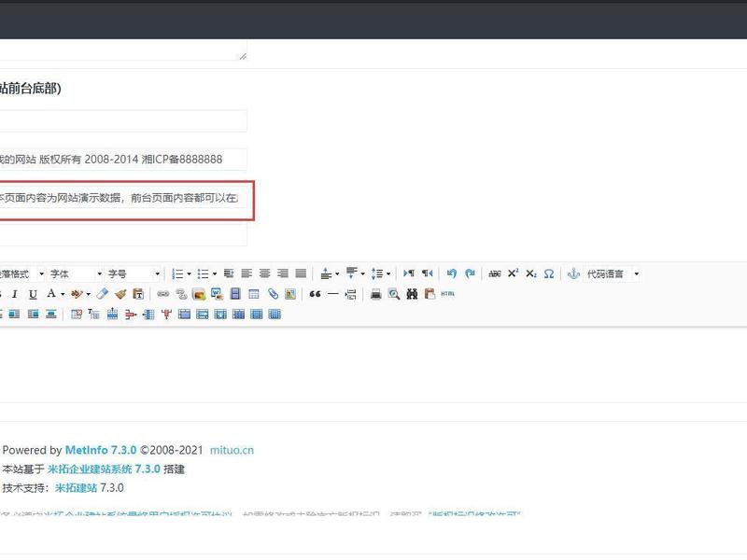Activate the format painter brush
This screenshot has width=747, height=560.
pyautogui.click(x=120, y=294)
